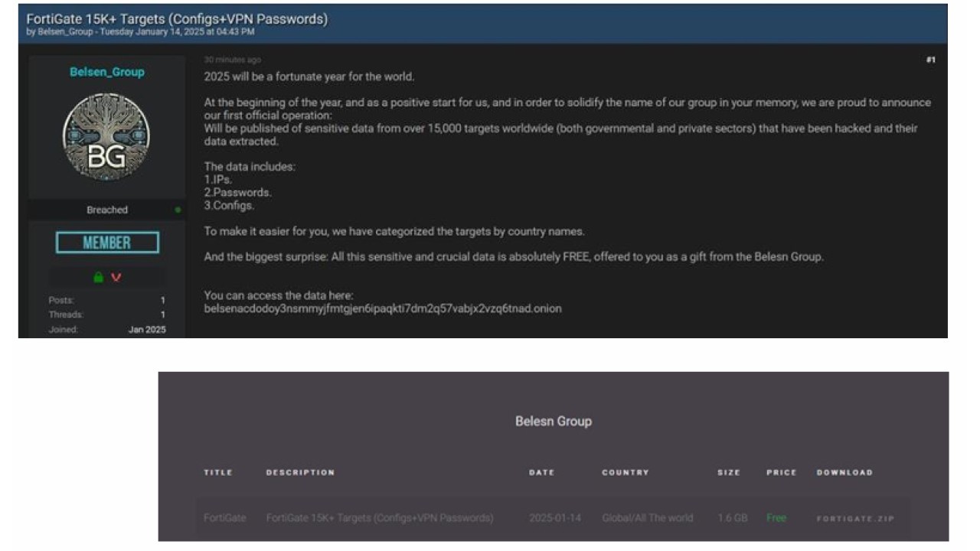The image size is (980, 551).
Task: Click the green lock icon under MEMBER
Action: pyautogui.click(x=98, y=277)
